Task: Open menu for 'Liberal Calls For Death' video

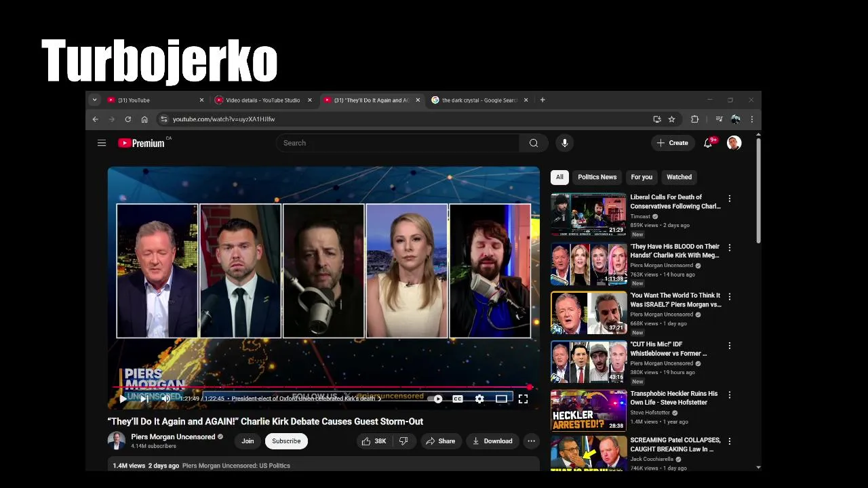Action: point(730,199)
